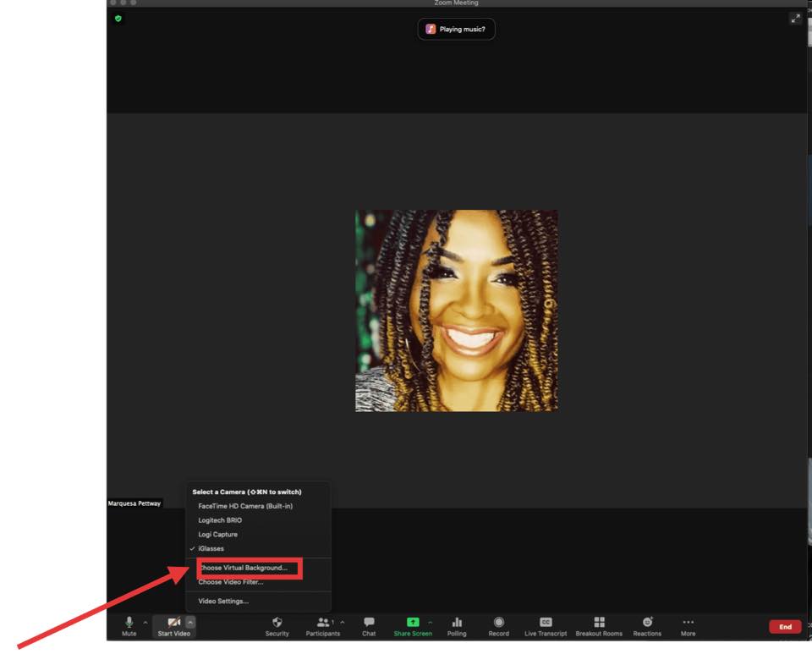The width and height of the screenshot is (812, 665).
Task: Open the Reactions emoji picker
Action: [x=647, y=625]
